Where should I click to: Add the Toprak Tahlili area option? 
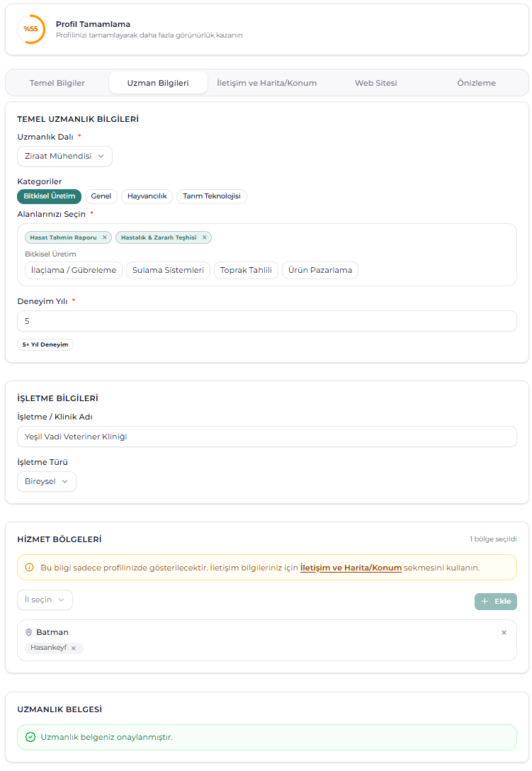[246, 270]
